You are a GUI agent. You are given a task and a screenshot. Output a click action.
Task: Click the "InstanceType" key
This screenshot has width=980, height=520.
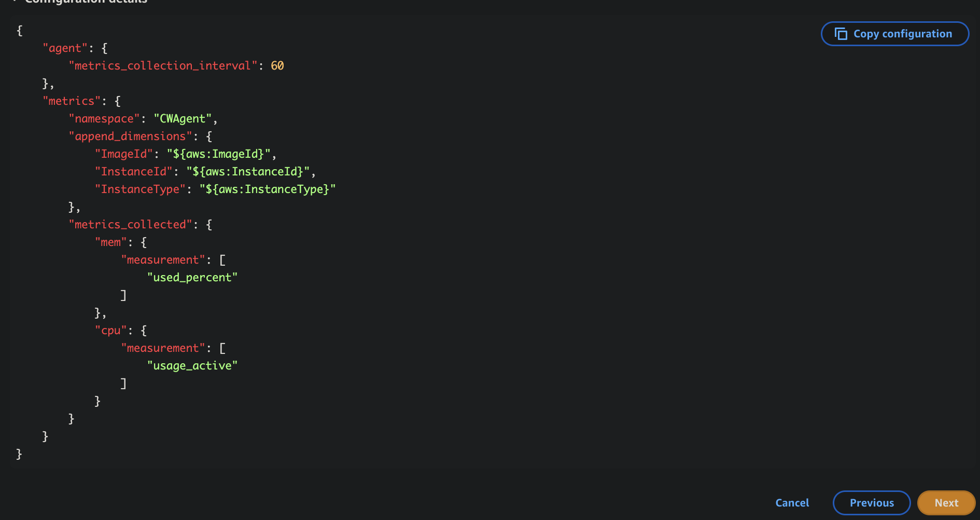(x=140, y=189)
